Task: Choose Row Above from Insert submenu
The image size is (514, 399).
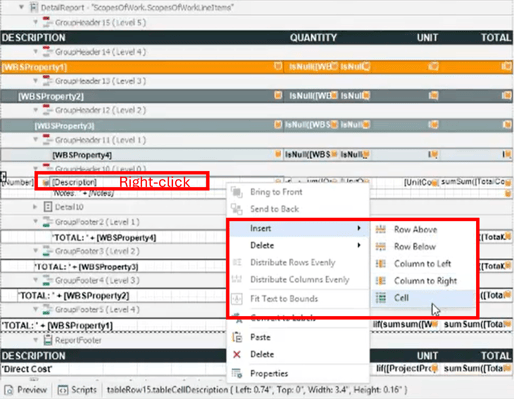Action: (423, 229)
